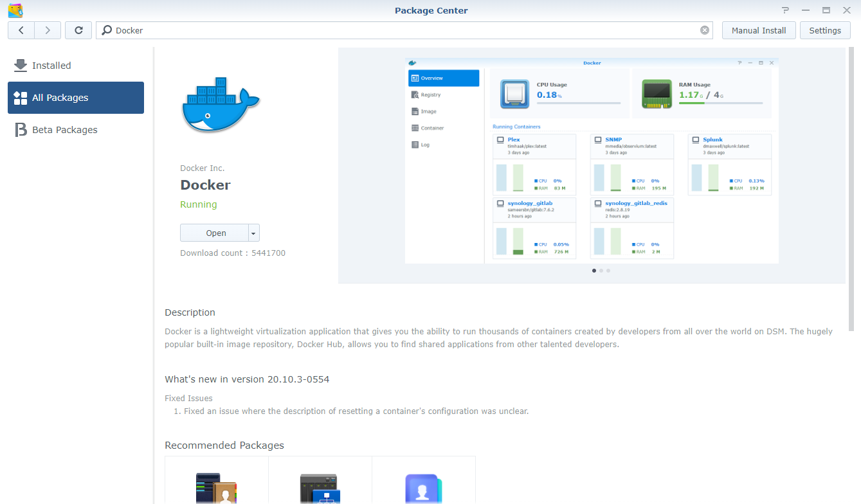Click the Package Center logo icon

[15, 10]
